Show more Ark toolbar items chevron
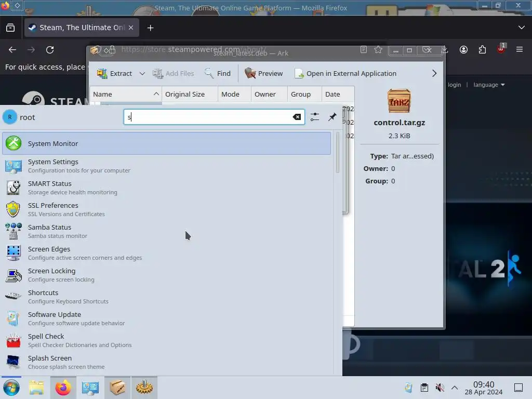This screenshot has width=532, height=399. [x=434, y=73]
